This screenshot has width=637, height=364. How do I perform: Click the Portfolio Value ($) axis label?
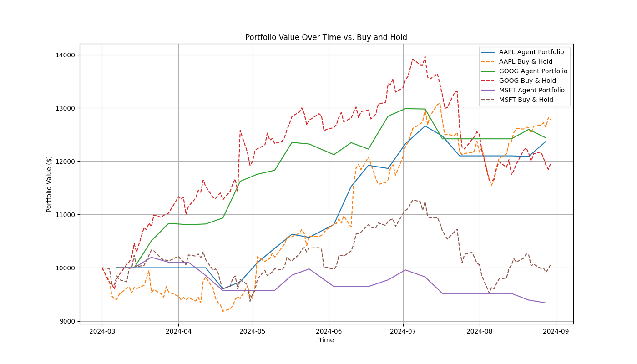(x=48, y=182)
